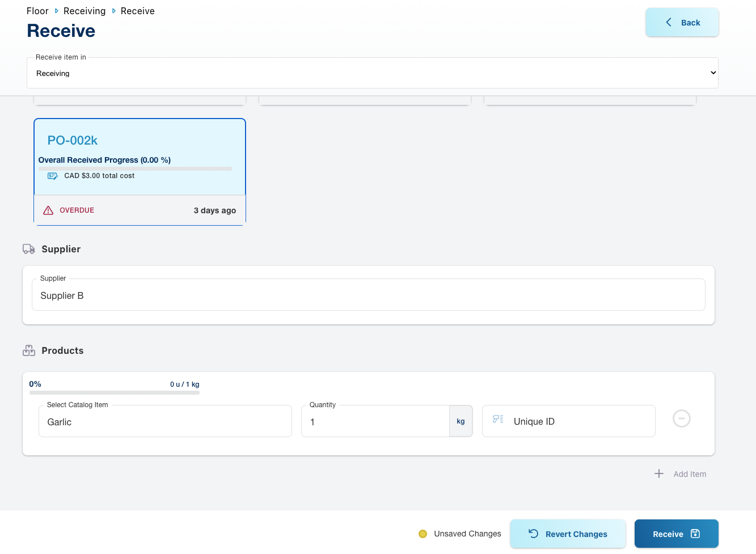Click the supplier truck icon
756x554 pixels.
[28, 249]
